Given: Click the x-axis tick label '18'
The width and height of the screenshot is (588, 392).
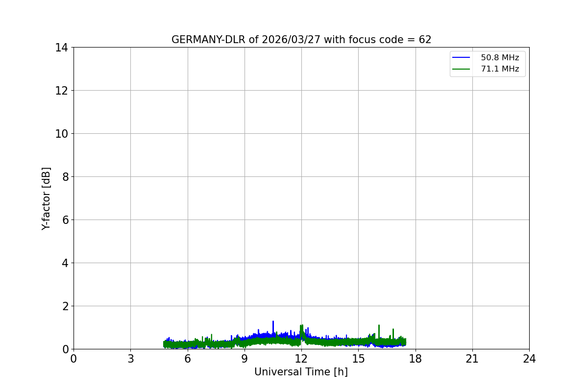Looking at the screenshot, I should click(x=416, y=359).
